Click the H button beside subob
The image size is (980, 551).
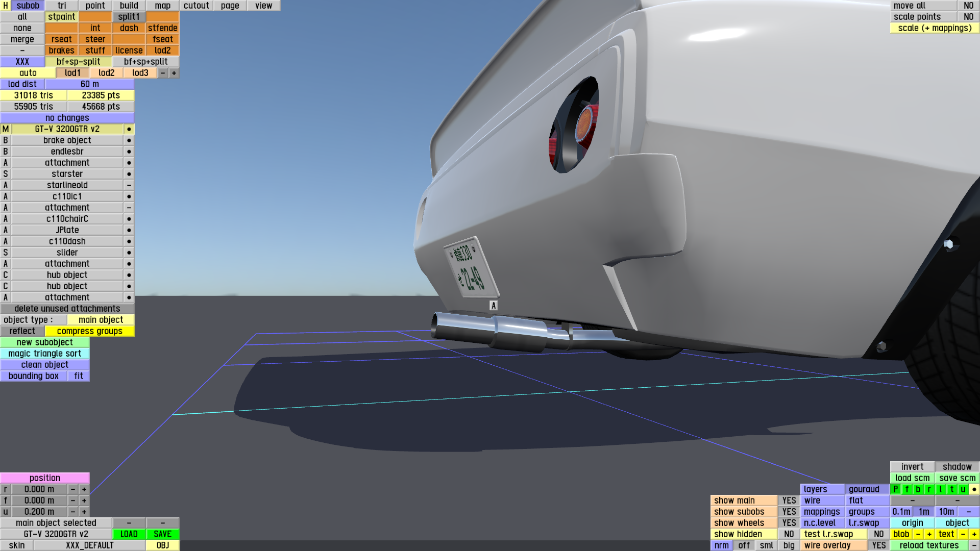(x=6, y=6)
